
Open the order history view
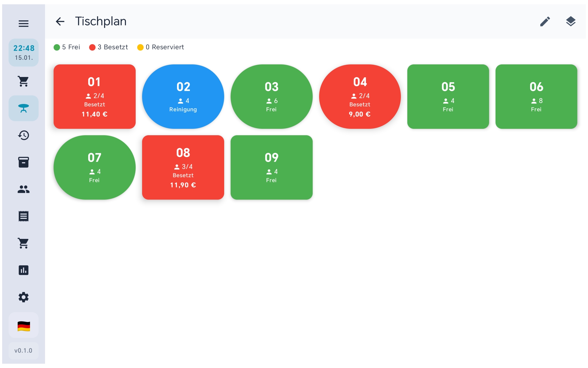pos(24,135)
